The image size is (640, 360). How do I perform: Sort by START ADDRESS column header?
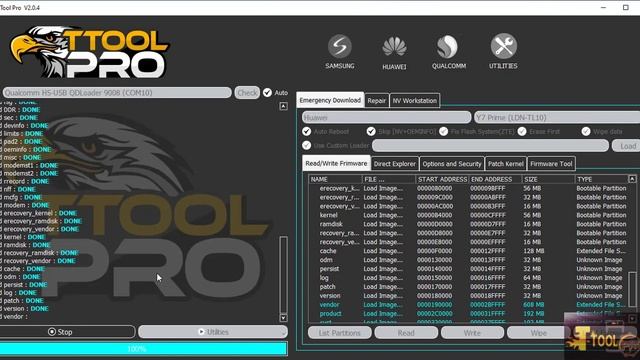coord(442,179)
